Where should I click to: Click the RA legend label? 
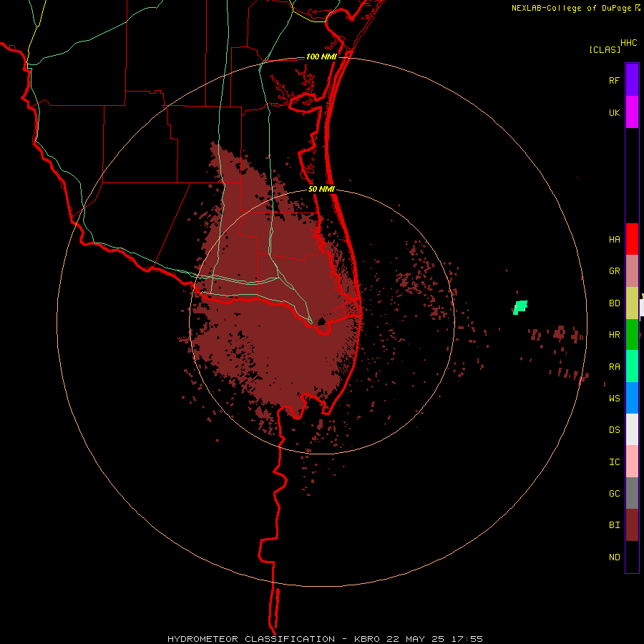point(614,367)
